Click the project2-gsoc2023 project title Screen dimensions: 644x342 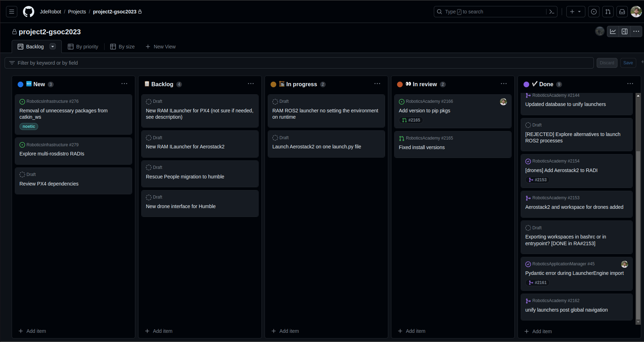[50, 32]
